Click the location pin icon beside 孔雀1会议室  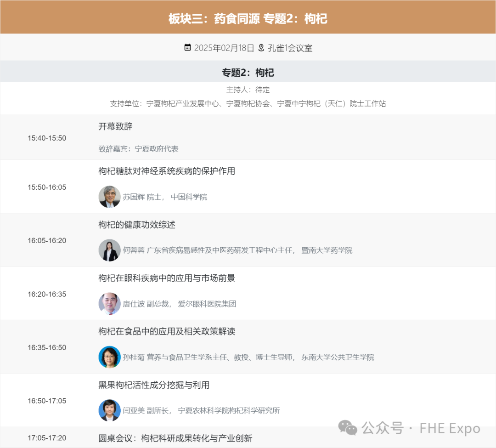tap(261, 48)
